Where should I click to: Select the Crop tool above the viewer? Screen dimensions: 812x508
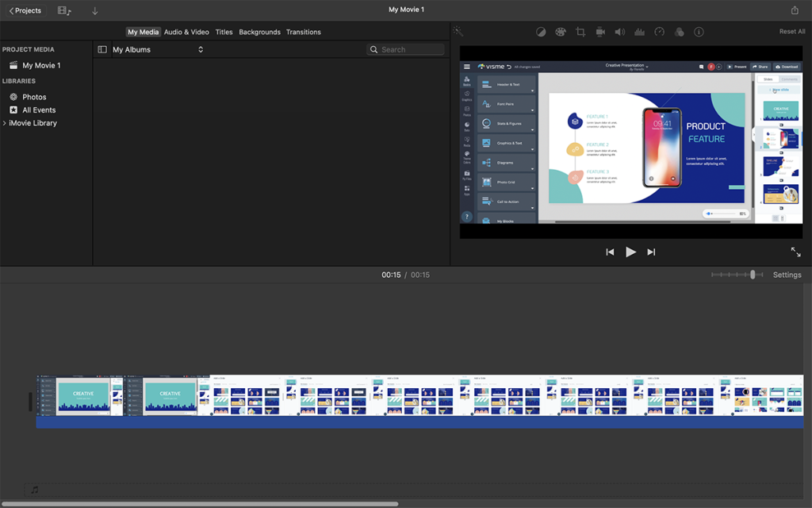point(580,32)
